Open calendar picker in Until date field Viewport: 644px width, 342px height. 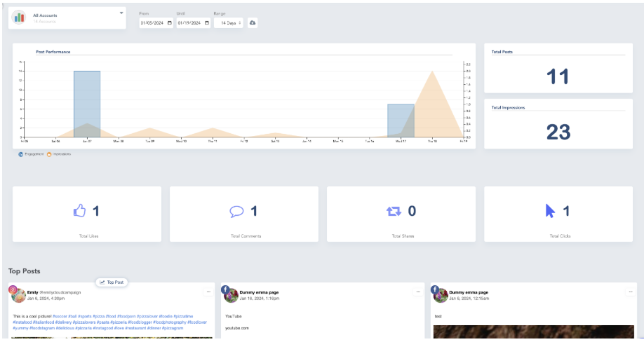pos(206,23)
